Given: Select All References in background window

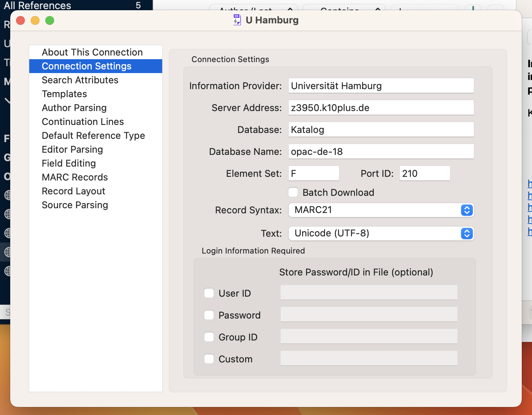Looking at the screenshot, I should tap(38, 5).
